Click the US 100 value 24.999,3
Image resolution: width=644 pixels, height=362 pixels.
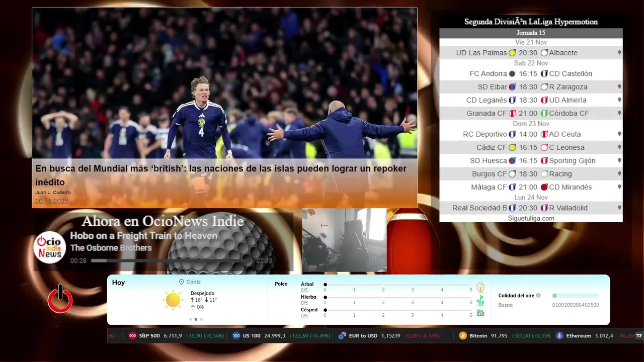275,336
